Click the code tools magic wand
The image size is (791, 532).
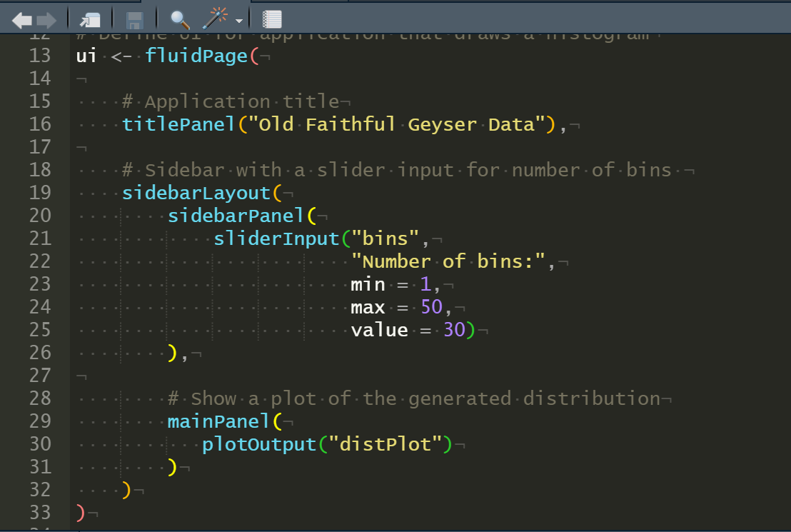216,19
